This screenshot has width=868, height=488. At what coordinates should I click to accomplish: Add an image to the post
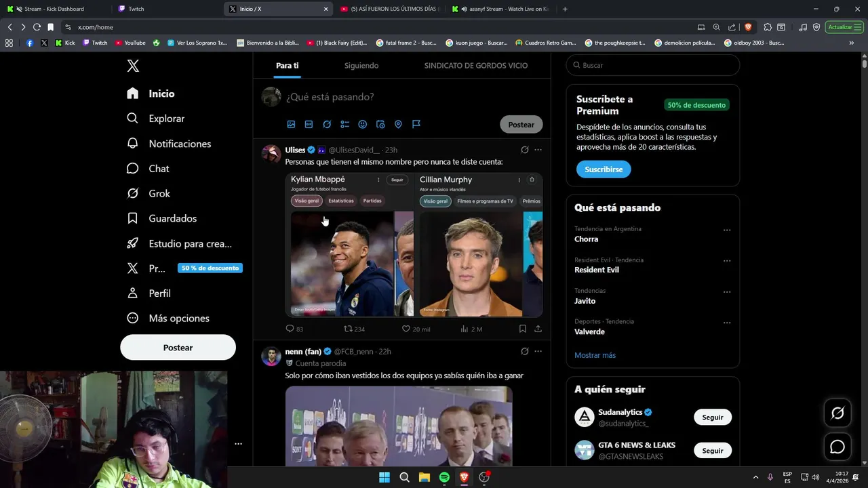(291, 124)
